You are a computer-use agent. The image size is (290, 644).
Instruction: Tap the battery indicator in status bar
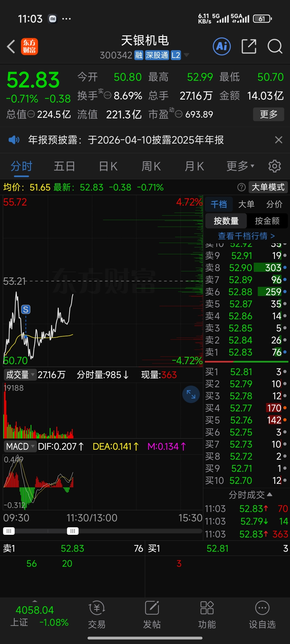(x=263, y=19)
